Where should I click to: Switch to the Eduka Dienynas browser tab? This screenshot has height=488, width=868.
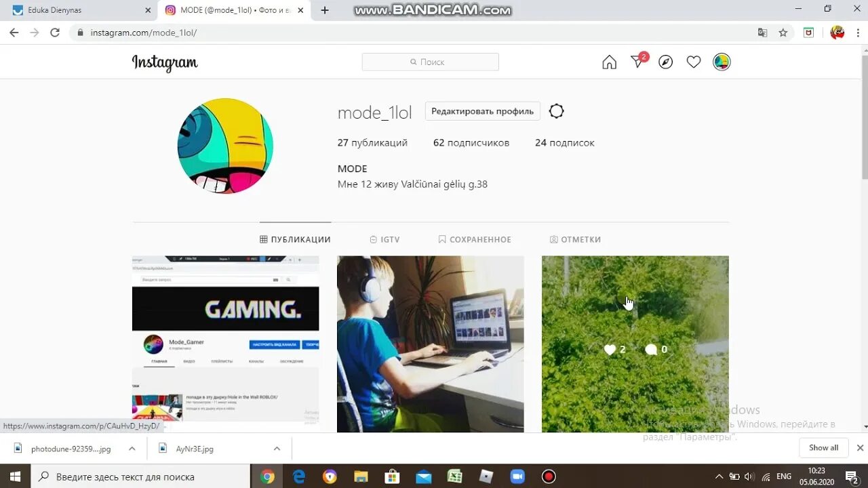click(x=81, y=10)
